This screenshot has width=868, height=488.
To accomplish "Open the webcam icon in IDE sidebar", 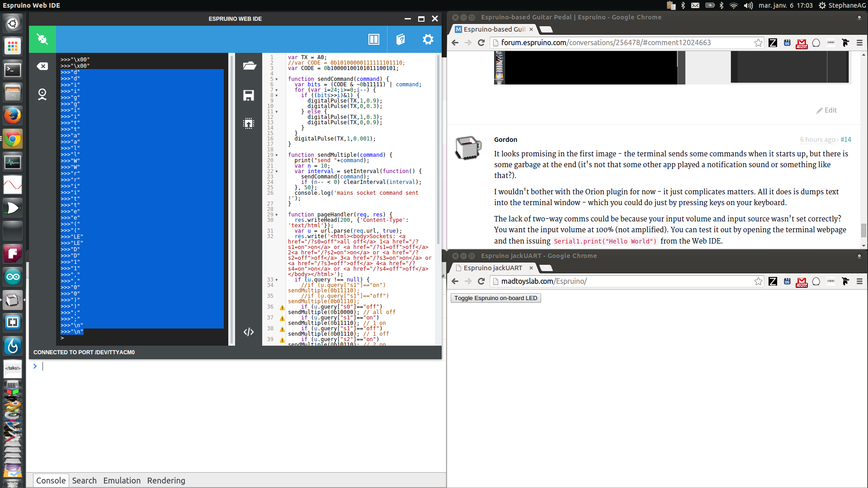I will 42,94.
